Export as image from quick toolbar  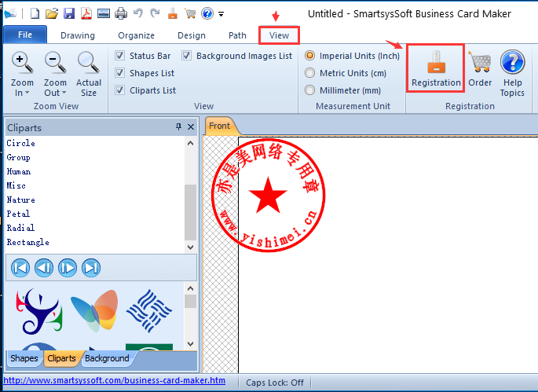pyautogui.click(x=104, y=13)
